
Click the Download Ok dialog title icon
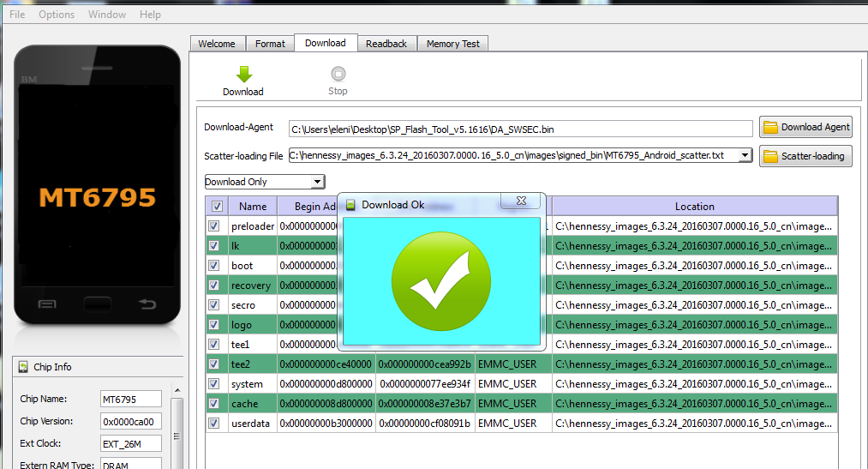pyautogui.click(x=351, y=205)
